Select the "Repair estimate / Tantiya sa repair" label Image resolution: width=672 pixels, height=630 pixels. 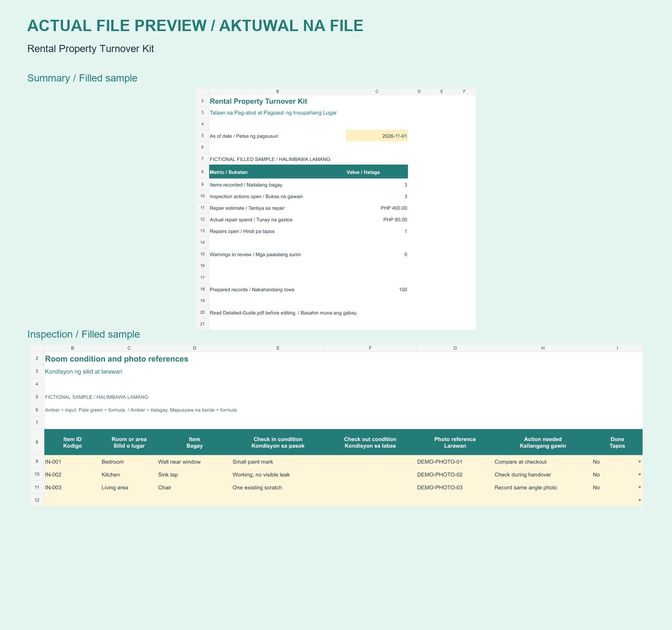tap(247, 208)
